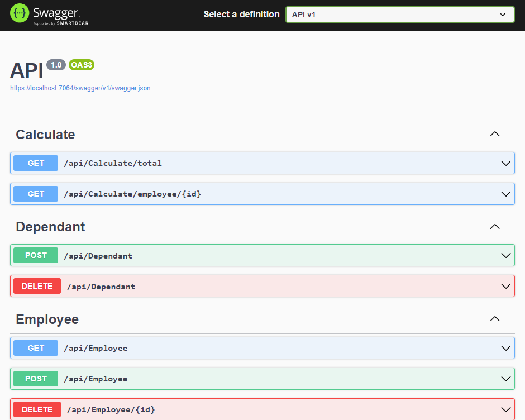Open the API v1 definition dropdown
The image size is (525, 420).
click(x=400, y=15)
